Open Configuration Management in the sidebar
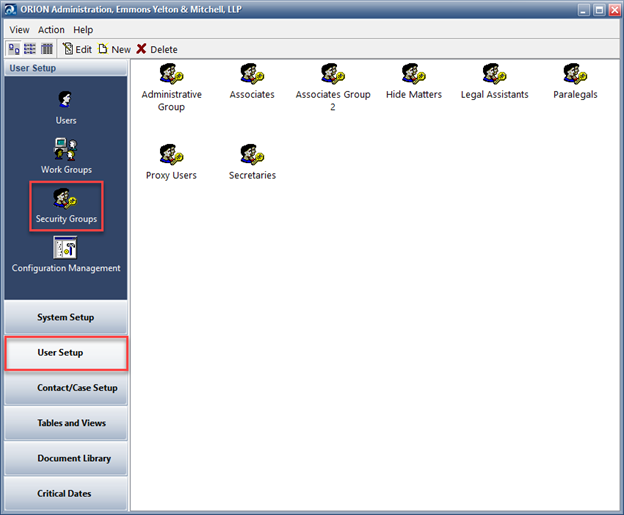 tap(66, 256)
